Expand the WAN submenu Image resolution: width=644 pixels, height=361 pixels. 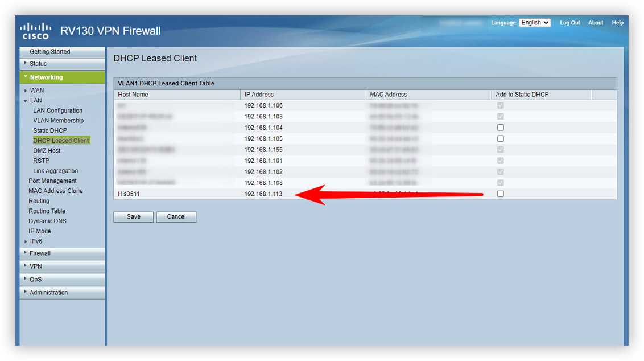[x=36, y=91]
